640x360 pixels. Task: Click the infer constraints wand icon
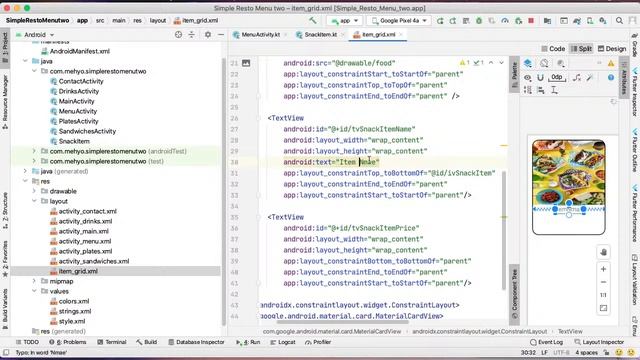pyautogui.click(x=589, y=78)
